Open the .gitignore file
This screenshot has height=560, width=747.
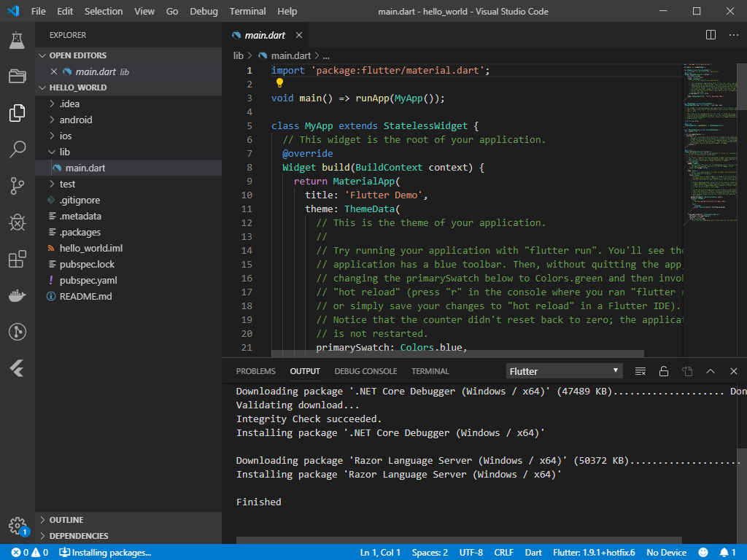coord(128,200)
